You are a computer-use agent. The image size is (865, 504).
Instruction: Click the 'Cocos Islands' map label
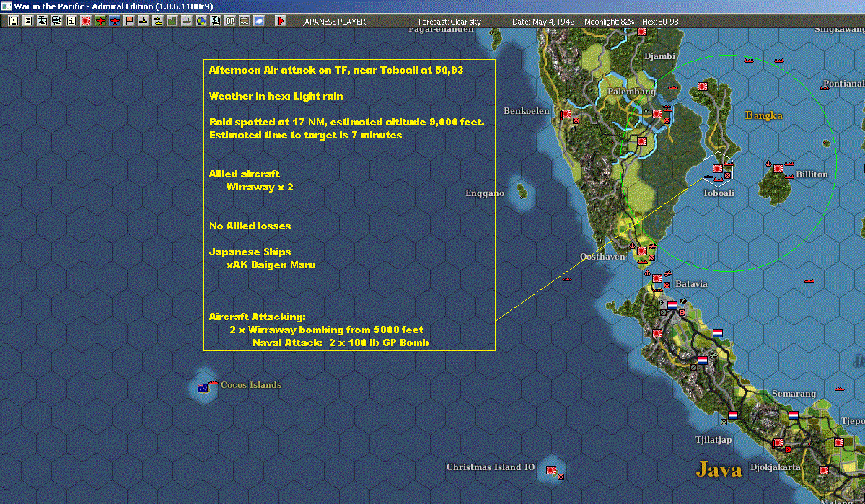(x=251, y=385)
